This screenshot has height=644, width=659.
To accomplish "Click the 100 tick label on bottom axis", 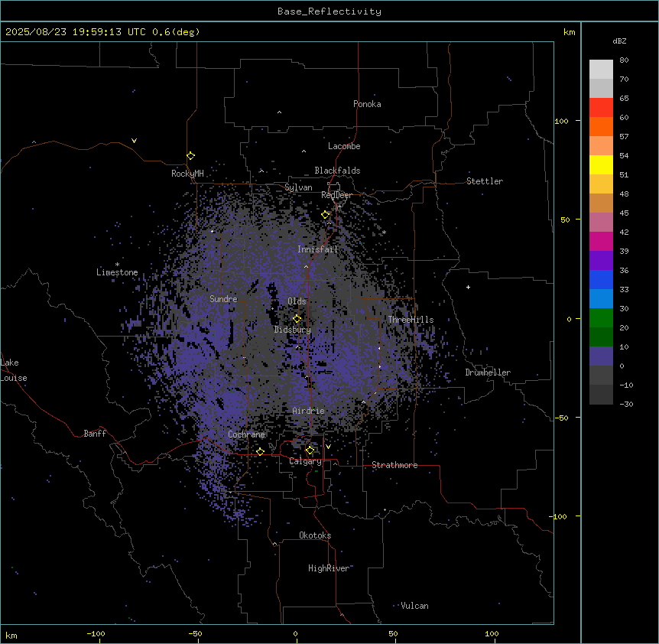I will (x=492, y=634).
